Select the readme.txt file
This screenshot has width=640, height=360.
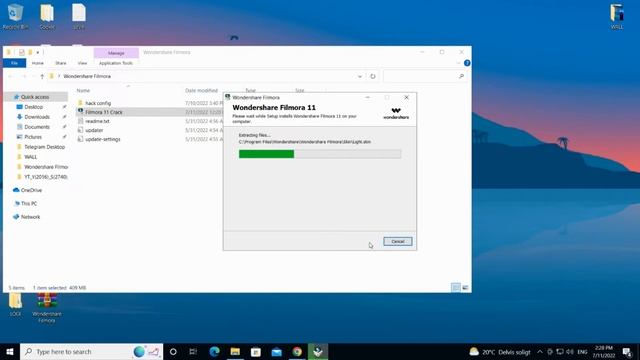coord(97,121)
